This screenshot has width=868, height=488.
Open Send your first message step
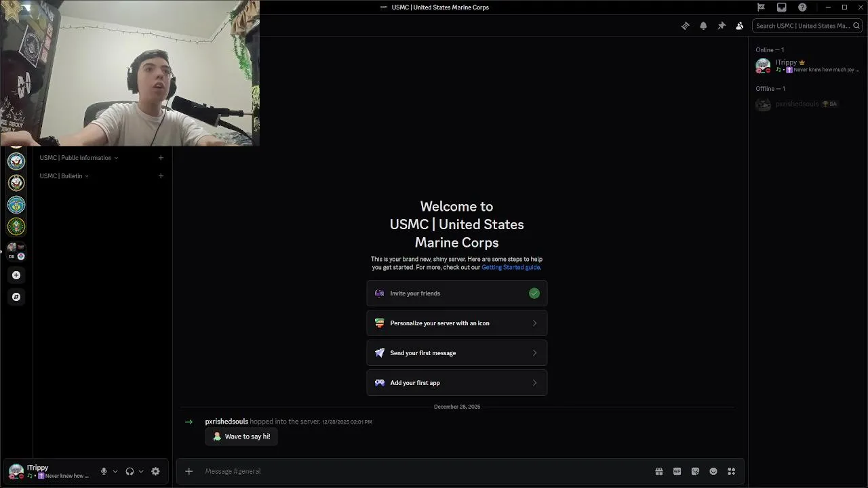pos(457,353)
